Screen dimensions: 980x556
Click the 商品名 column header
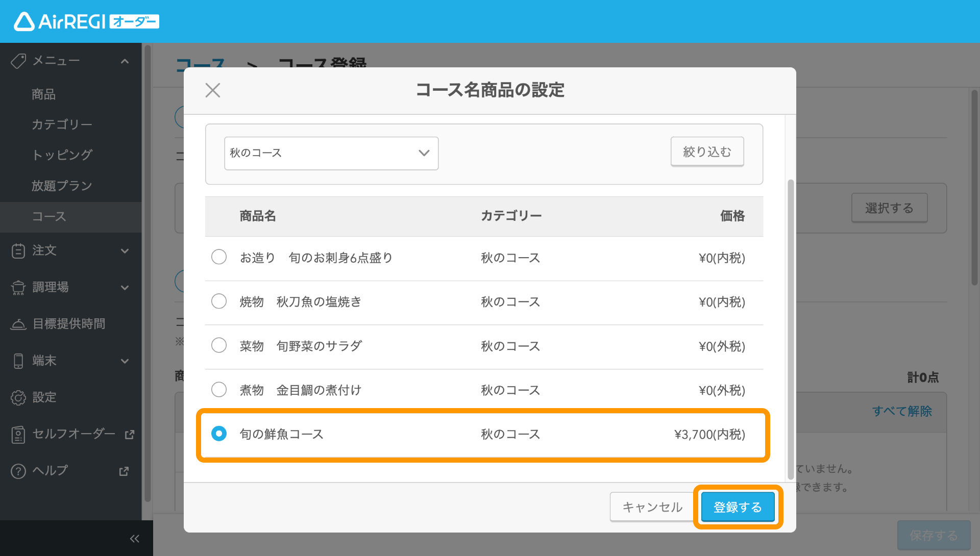[258, 216]
